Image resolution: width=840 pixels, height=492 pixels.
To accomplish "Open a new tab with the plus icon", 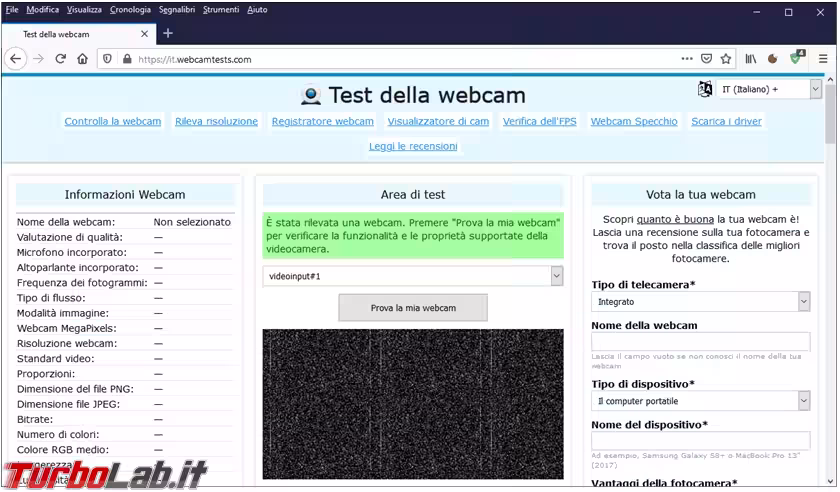I will [168, 34].
